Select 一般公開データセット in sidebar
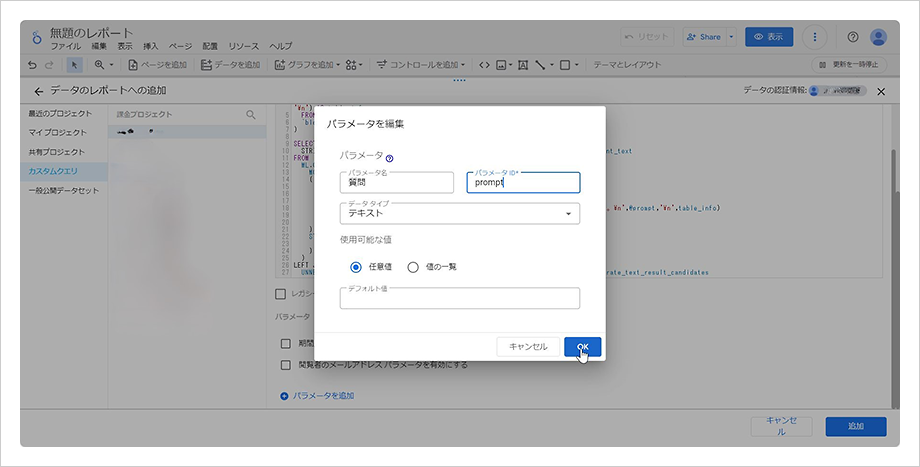 tap(64, 191)
